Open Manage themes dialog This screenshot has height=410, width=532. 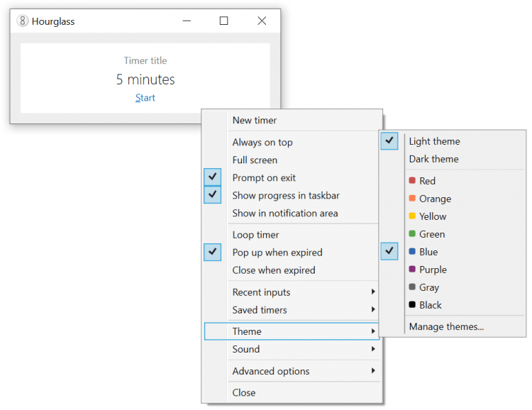pyautogui.click(x=446, y=327)
